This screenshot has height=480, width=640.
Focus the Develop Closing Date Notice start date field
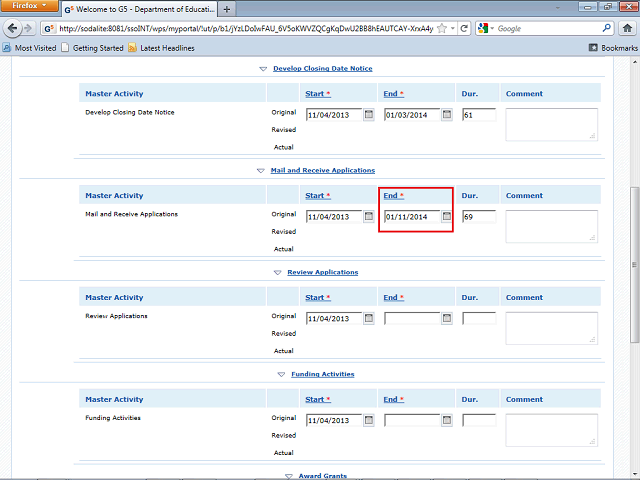click(x=334, y=115)
